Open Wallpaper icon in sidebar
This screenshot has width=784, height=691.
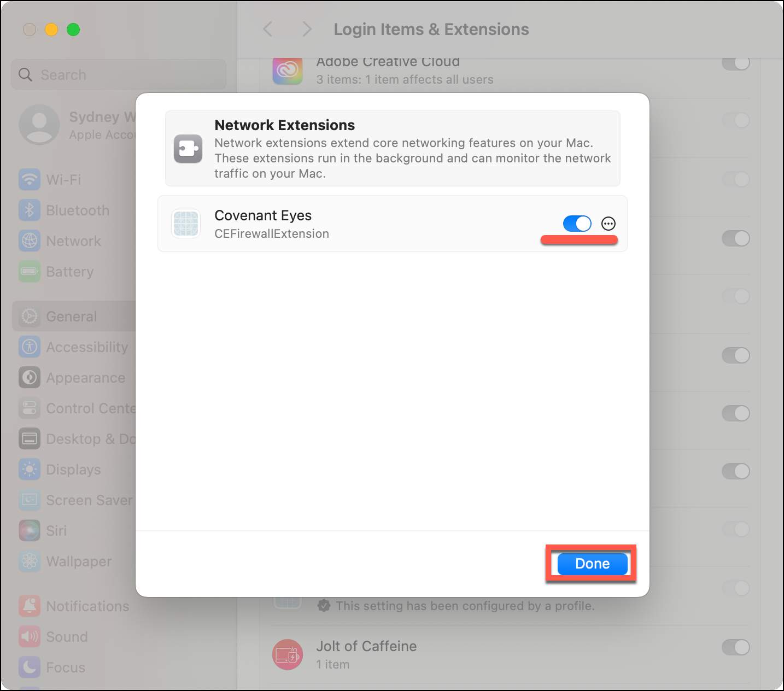tap(30, 561)
